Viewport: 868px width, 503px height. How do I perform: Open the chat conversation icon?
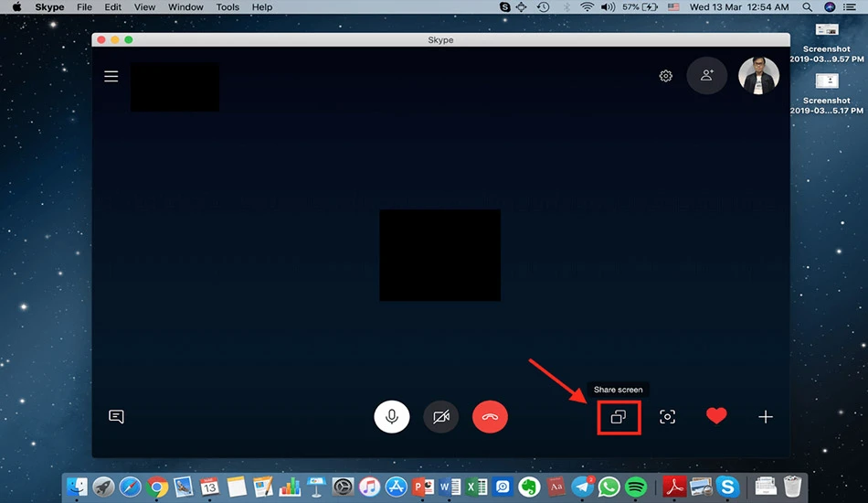[116, 417]
